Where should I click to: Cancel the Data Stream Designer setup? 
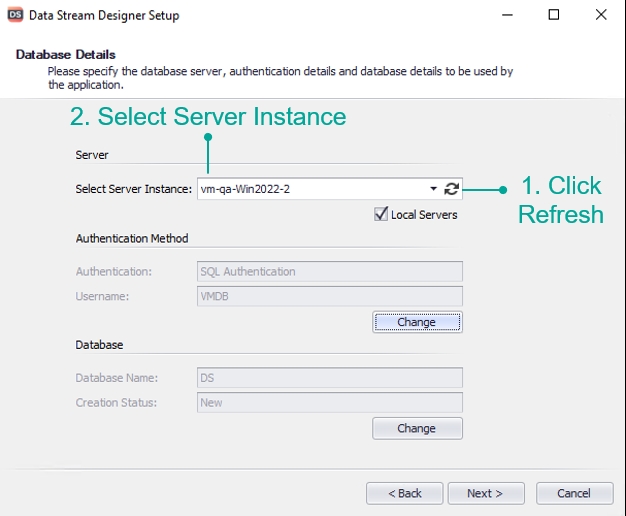point(574,493)
